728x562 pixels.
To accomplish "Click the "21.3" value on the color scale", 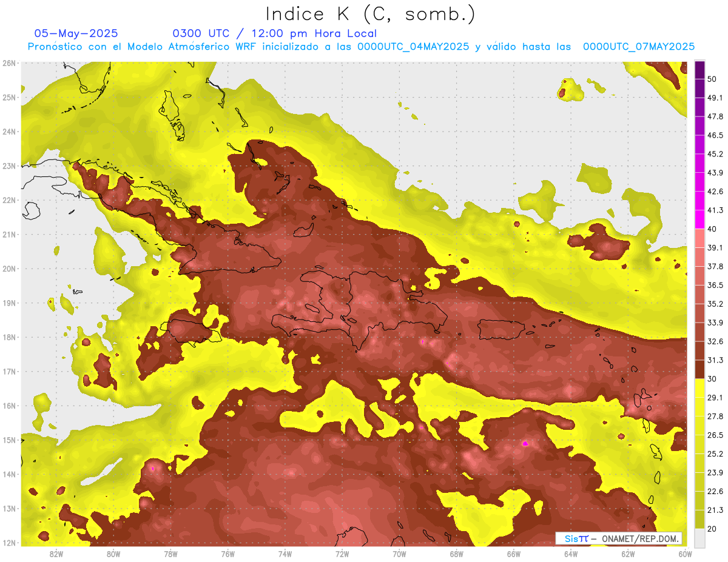I will tap(715, 510).
